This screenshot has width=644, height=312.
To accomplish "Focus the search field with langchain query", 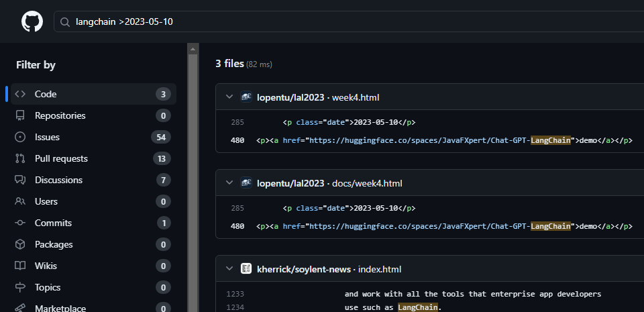I will coord(349,21).
